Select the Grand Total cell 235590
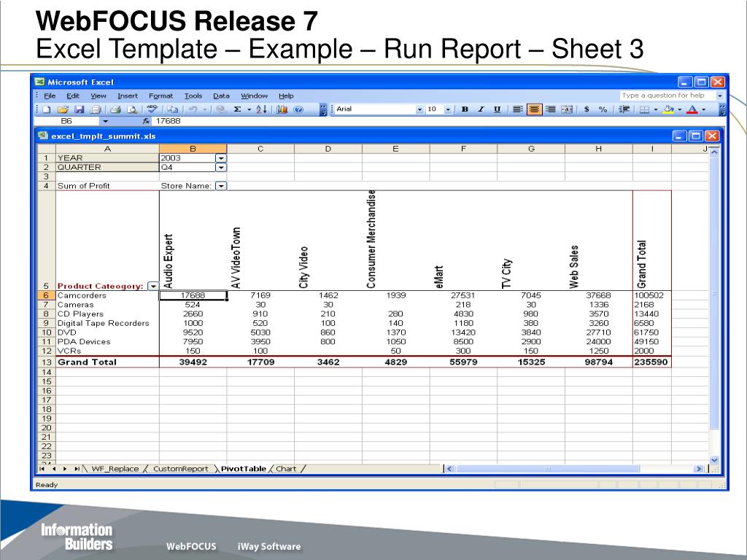 click(x=651, y=362)
